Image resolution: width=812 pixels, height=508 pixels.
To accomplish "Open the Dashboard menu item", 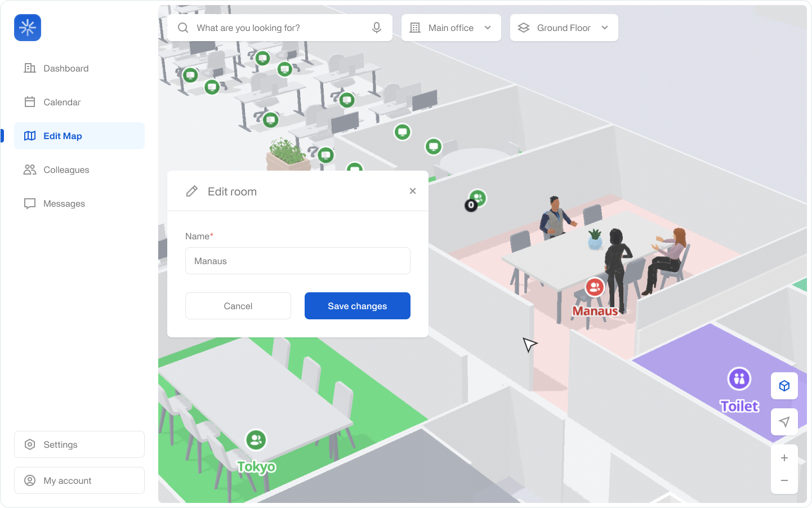I will click(66, 68).
